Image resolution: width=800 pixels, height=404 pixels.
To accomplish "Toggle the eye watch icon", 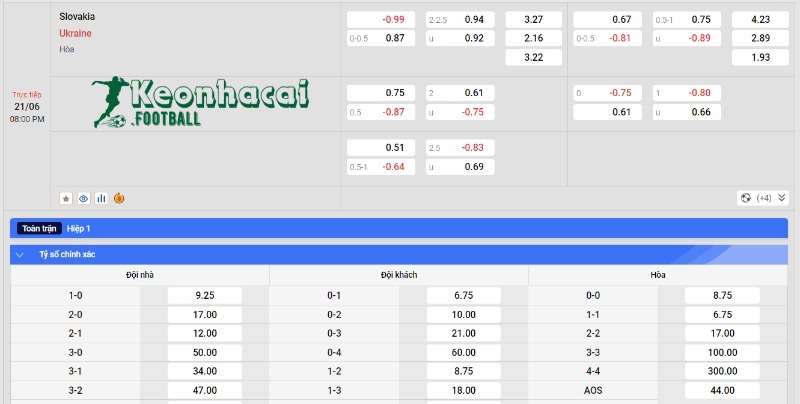I will tap(83, 198).
